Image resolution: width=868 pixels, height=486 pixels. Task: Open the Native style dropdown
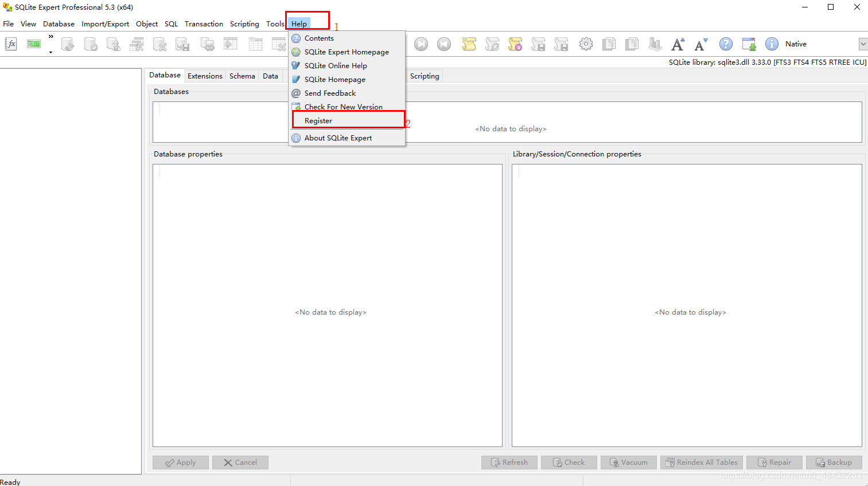click(863, 44)
